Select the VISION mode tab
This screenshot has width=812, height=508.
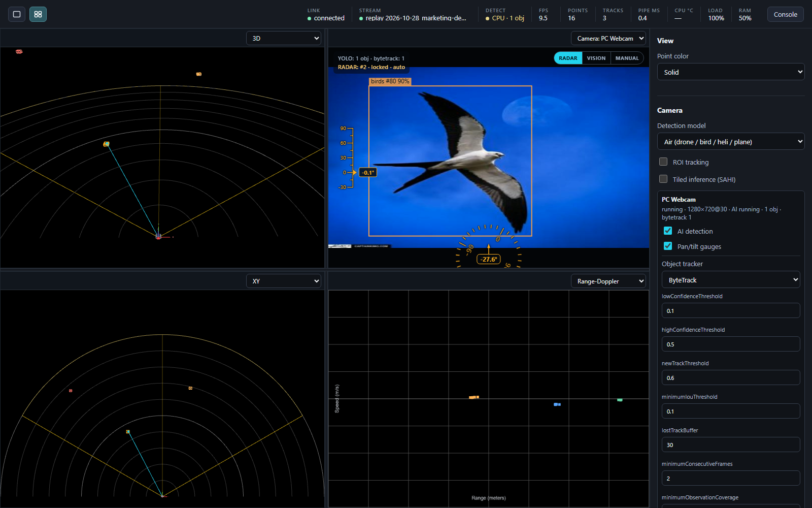pos(596,58)
